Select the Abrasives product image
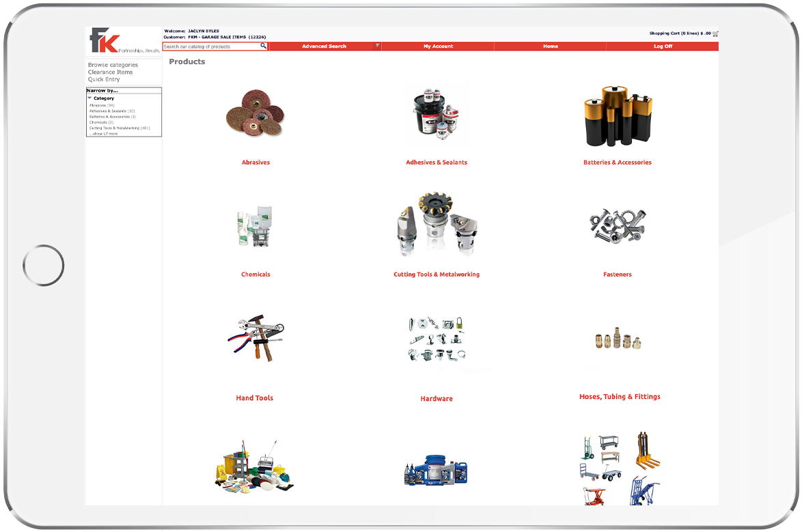804x532 pixels. [255, 114]
